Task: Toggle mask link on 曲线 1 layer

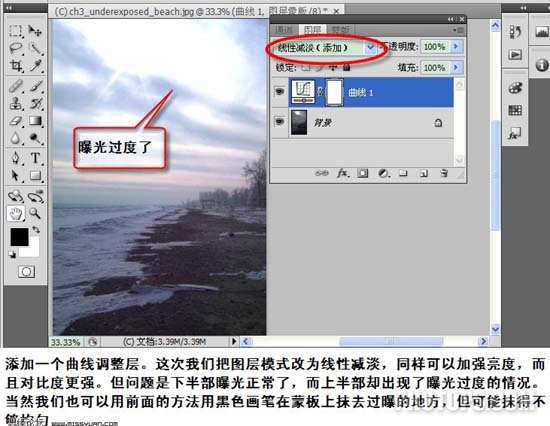Action: 320,92
